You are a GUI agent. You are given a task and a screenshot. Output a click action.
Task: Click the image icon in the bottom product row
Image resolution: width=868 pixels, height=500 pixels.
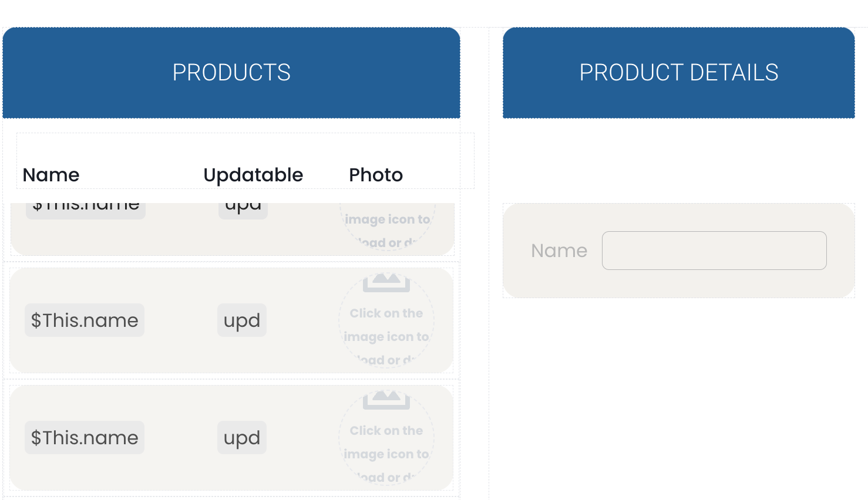coord(386,400)
